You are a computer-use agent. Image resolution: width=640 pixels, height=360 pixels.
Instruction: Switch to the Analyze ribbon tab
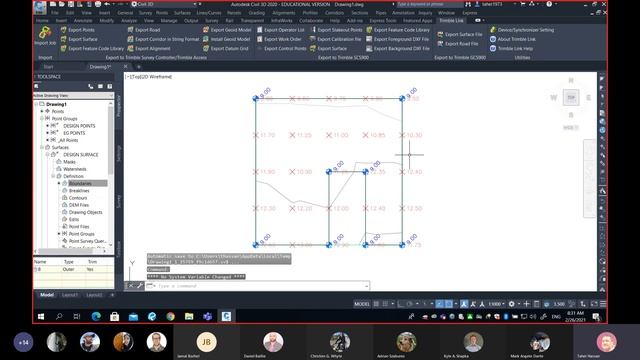click(x=129, y=20)
